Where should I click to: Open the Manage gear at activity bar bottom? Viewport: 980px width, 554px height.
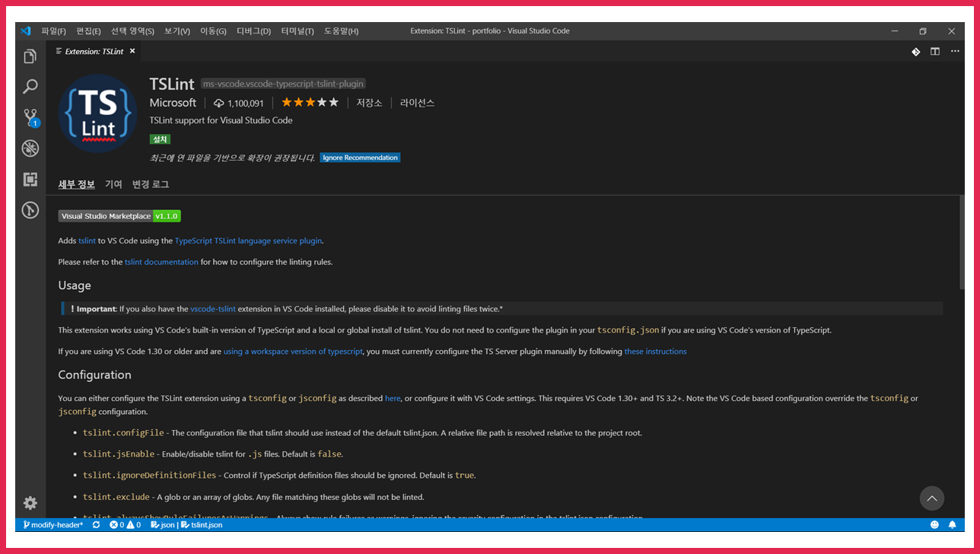point(30,503)
